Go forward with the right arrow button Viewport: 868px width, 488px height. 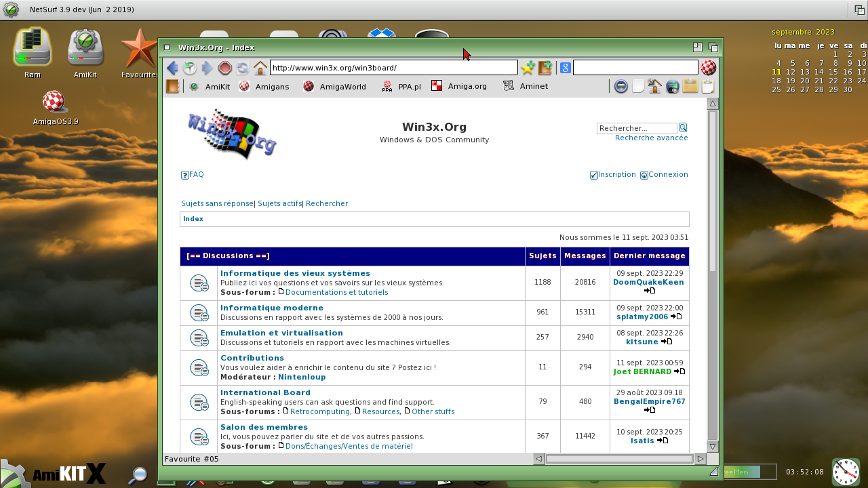[x=208, y=68]
